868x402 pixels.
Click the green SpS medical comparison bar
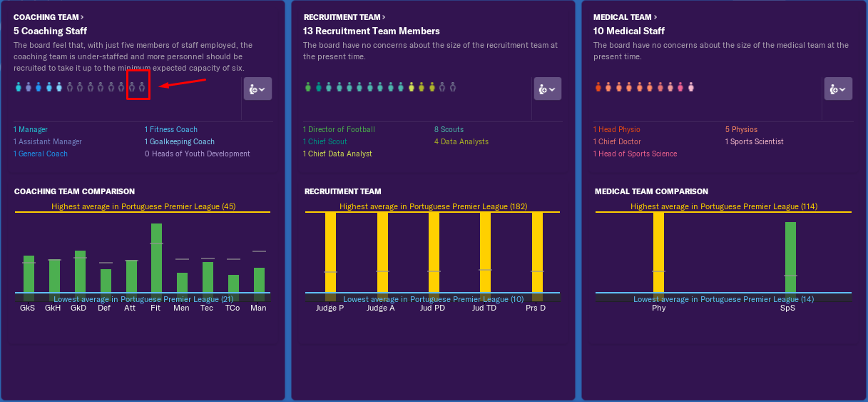coord(790,257)
